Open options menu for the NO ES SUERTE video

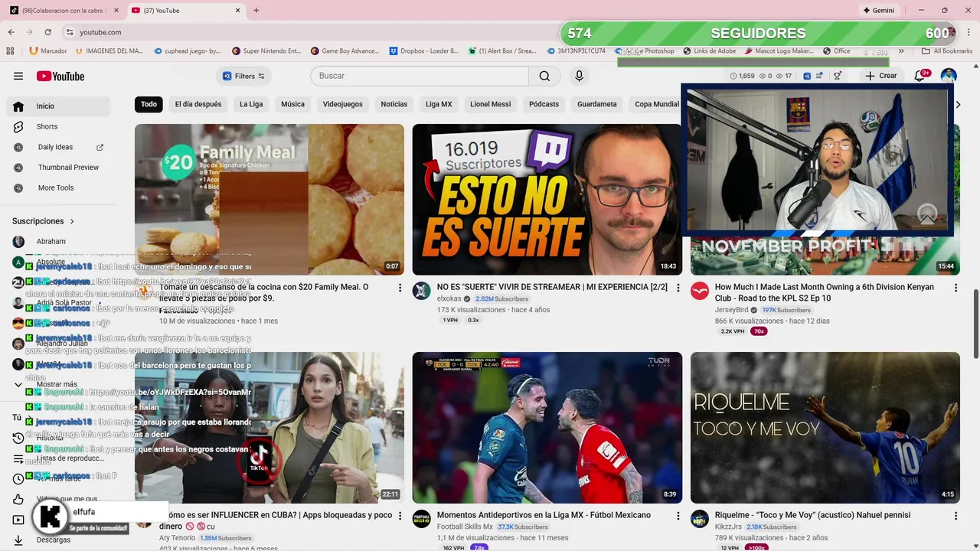point(678,288)
